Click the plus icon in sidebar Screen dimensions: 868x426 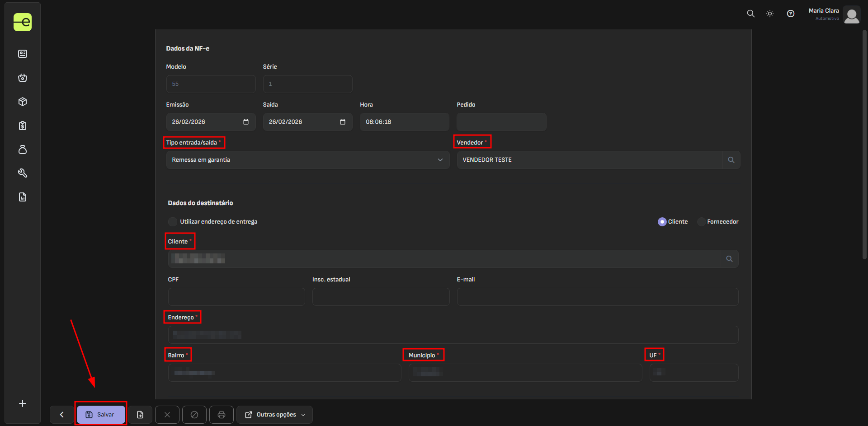coord(23,403)
